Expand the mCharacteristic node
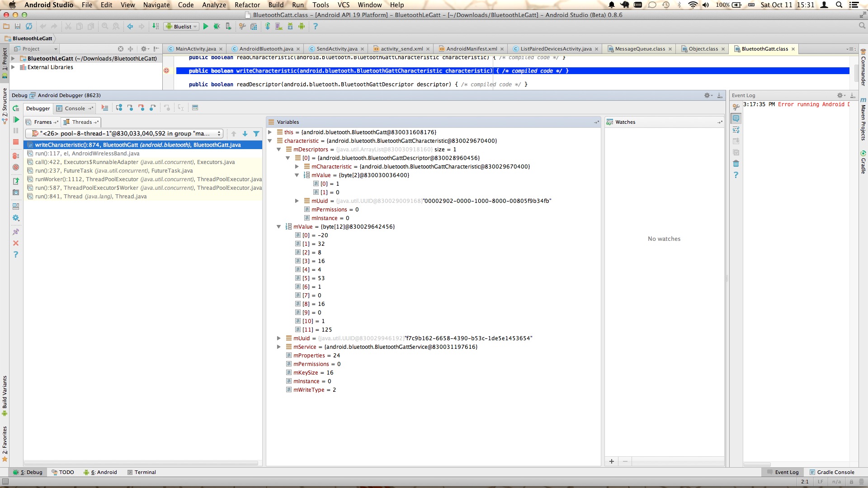The height and width of the screenshot is (488, 868). (297, 167)
